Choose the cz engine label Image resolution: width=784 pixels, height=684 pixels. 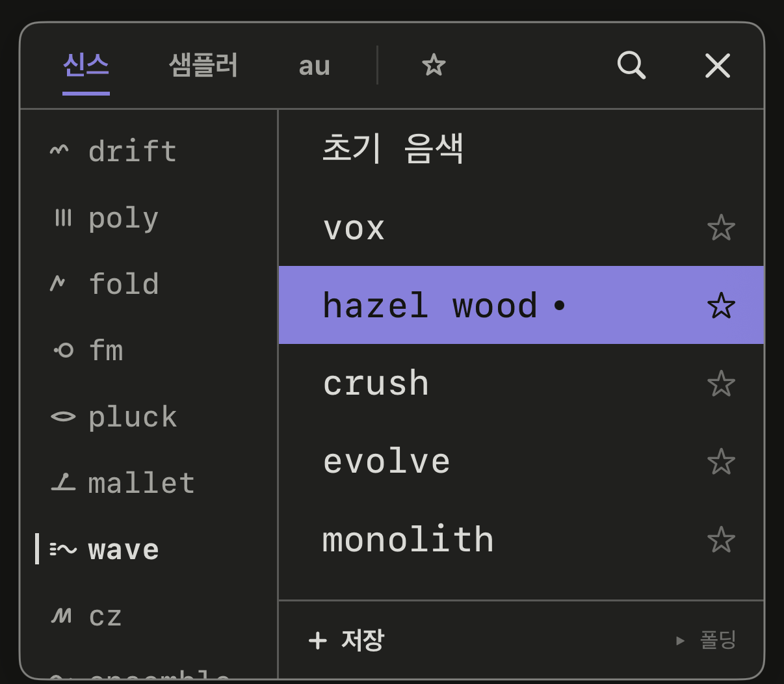tap(105, 616)
